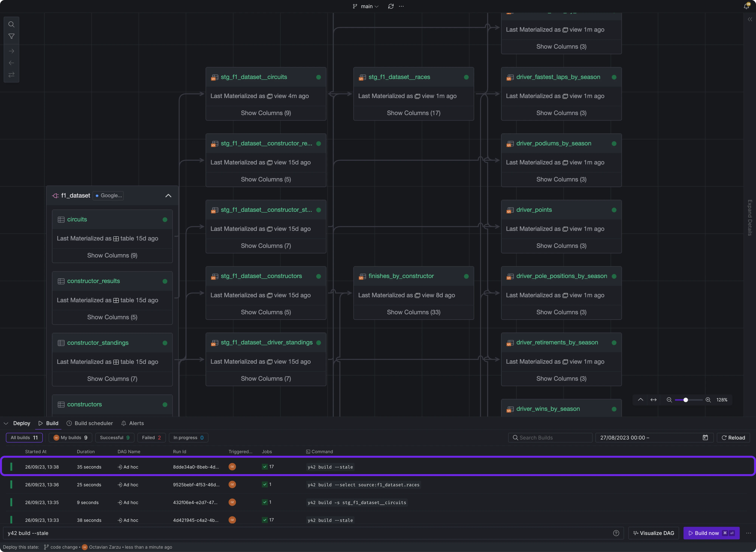
Task: Switch to My builds filter
Action: click(x=70, y=437)
